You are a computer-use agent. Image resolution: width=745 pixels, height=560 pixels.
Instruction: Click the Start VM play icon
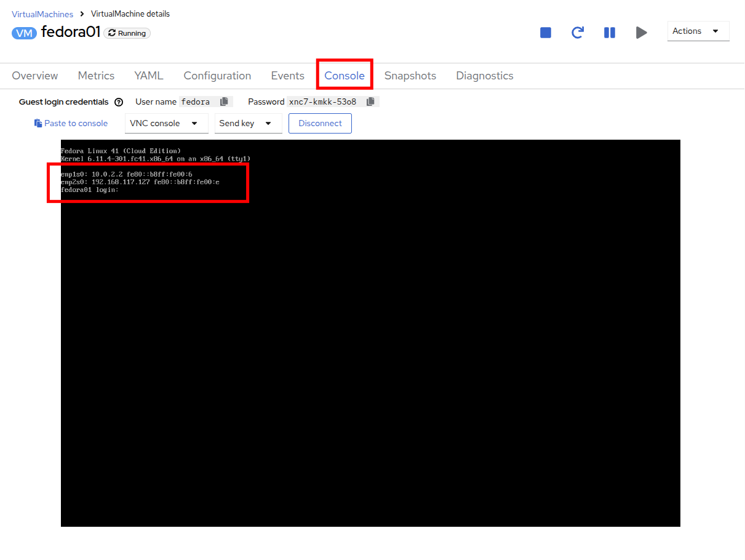coord(642,33)
